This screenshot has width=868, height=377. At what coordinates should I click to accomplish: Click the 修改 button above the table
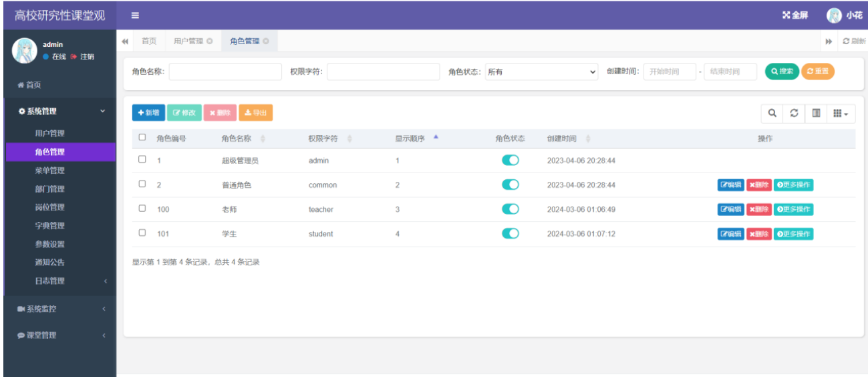pos(184,113)
